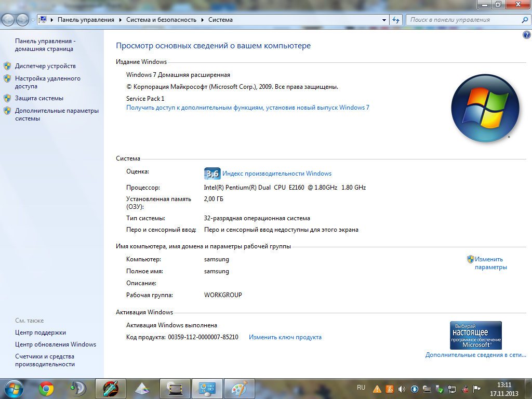Go back with the navigation back arrow
Image resolution: width=532 pixels, height=399 pixels.
coord(8,20)
